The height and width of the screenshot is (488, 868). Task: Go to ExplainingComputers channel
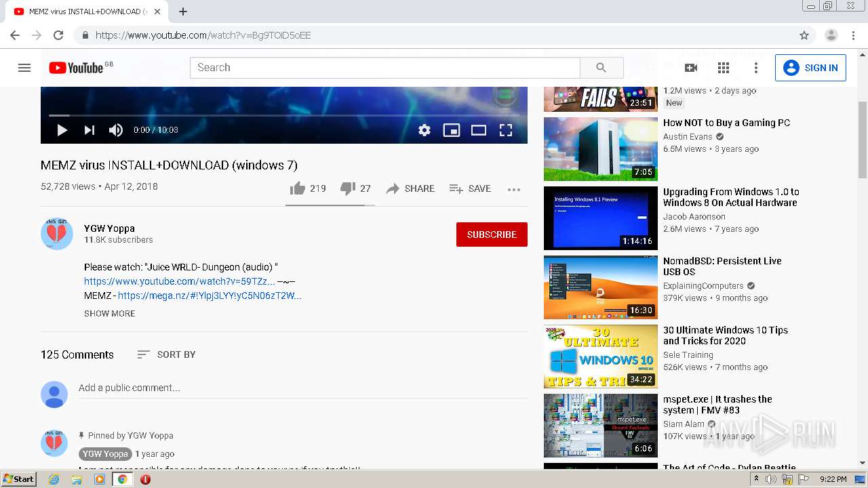click(703, 285)
